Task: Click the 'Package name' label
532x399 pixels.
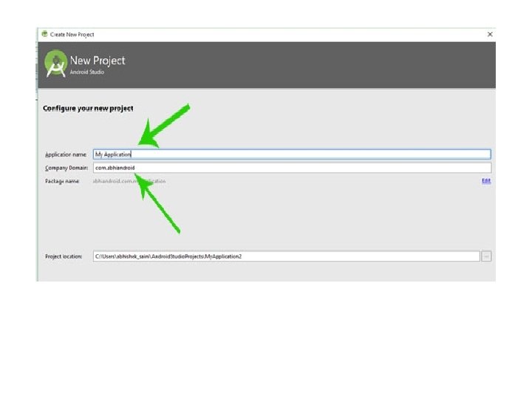Action: pyautogui.click(x=62, y=181)
